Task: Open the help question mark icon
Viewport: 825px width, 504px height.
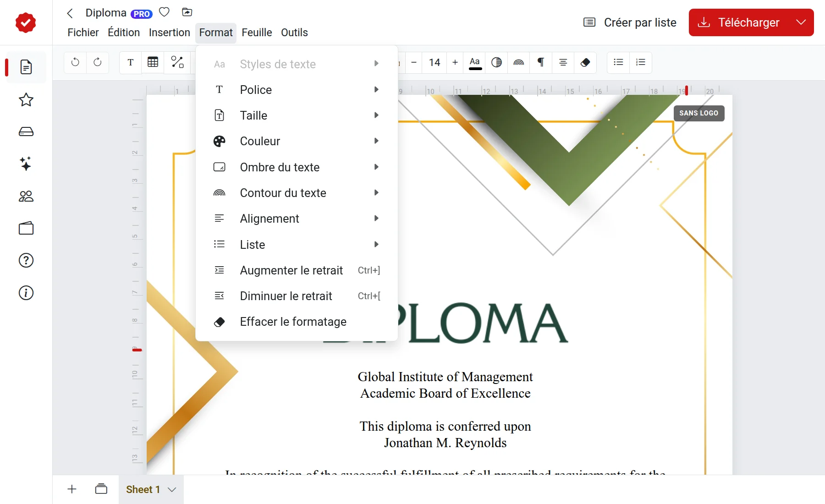Action: pyautogui.click(x=26, y=260)
